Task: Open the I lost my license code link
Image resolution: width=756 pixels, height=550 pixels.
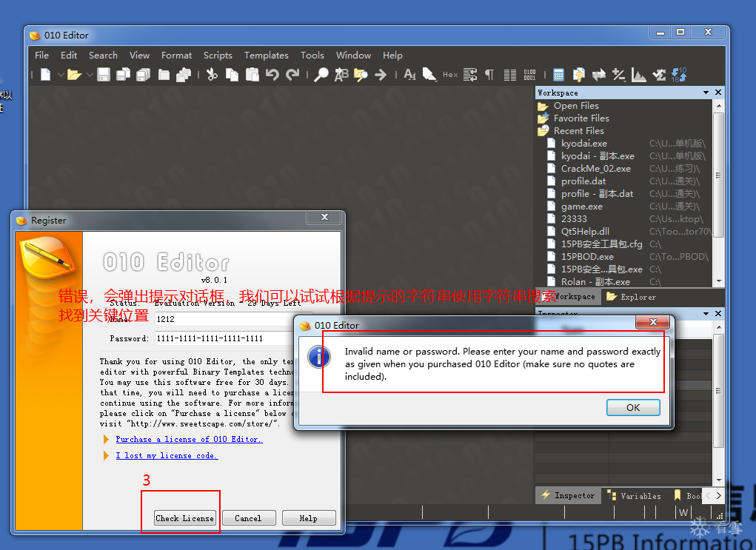Action: coord(167,455)
